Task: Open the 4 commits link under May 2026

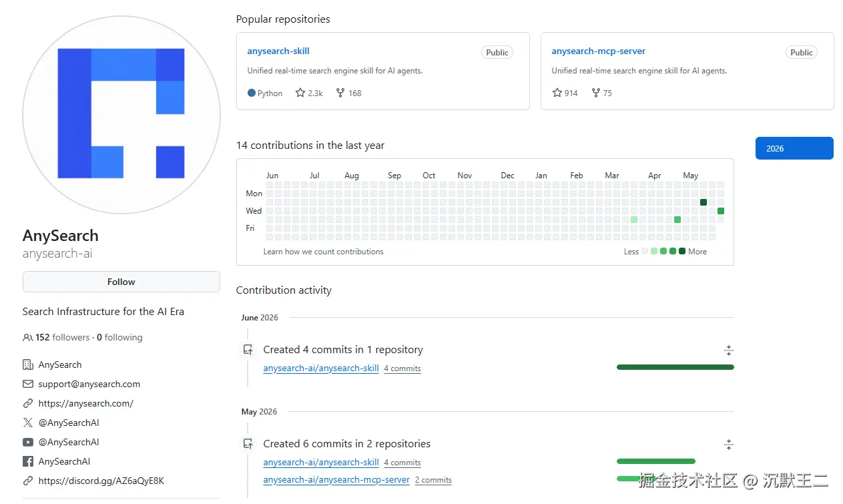Action: (x=402, y=463)
